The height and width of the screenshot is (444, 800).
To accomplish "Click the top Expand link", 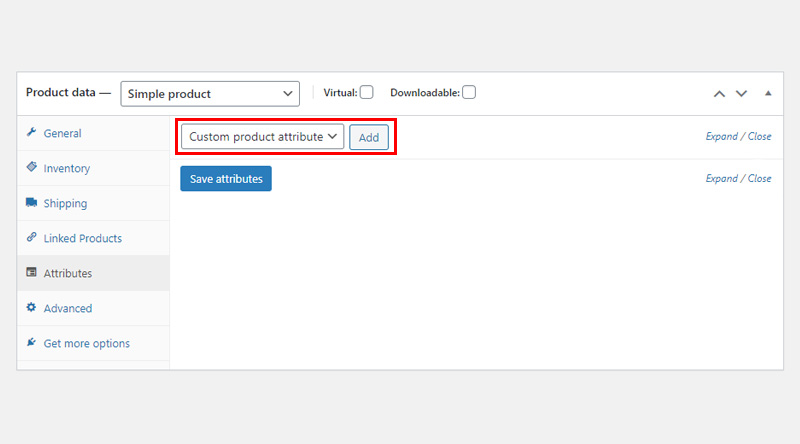I will [x=721, y=136].
